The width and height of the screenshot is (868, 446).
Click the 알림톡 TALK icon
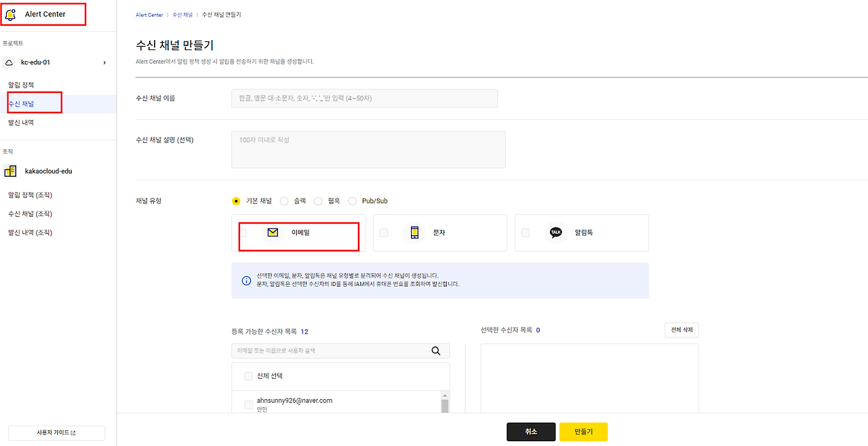pos(556,232)
